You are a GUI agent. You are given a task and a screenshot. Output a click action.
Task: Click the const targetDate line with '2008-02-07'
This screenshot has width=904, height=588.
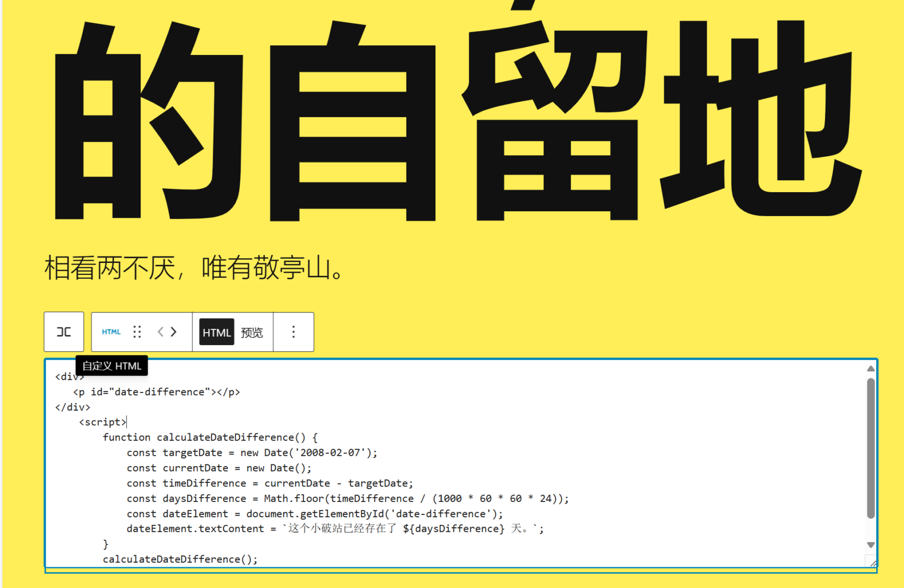coord(252,453)
